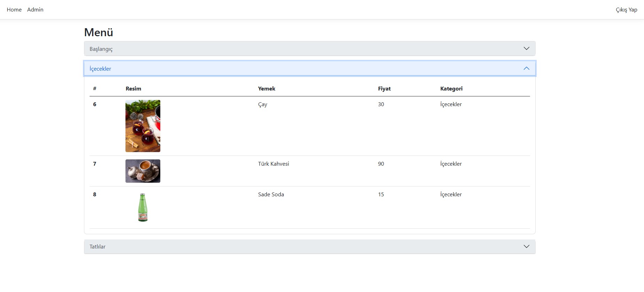Click the Resim column header
644x292 pixels.
point(133,88)
